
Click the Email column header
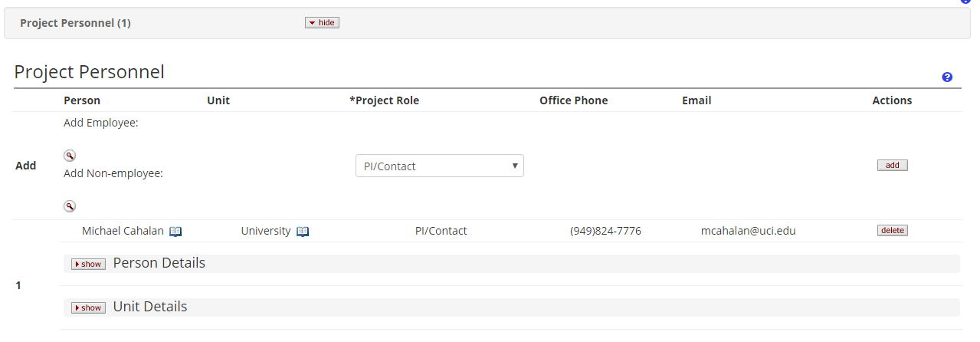pyautogui.click(x=696, y=100)
